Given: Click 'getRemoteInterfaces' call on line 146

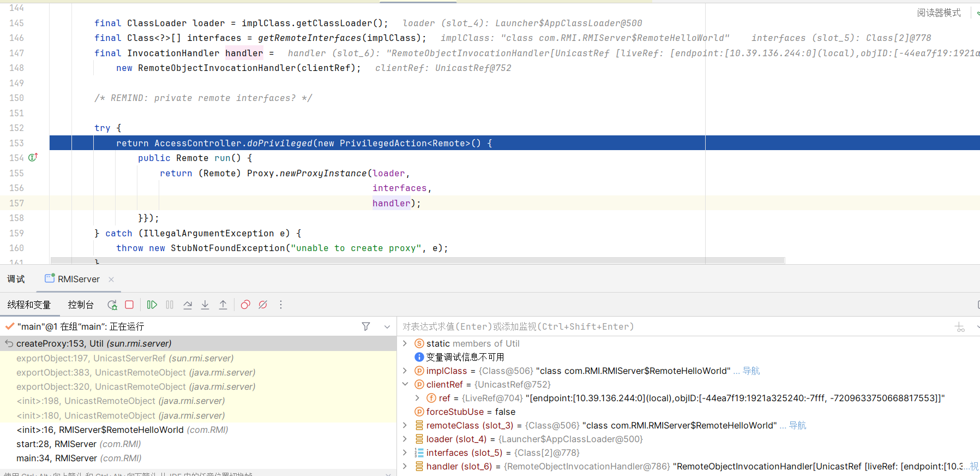Looking at the screenshot, I should pos(309,38).
